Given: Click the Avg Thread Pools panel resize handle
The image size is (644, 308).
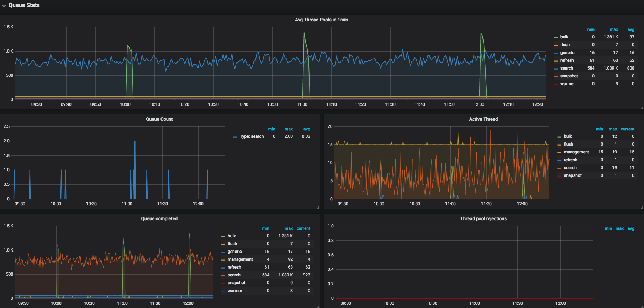Looking at the screenshot, I should pos(642,108).
